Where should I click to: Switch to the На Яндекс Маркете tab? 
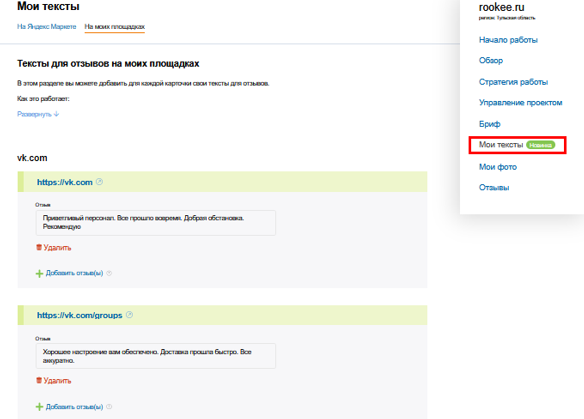click(x=47, y=27)
